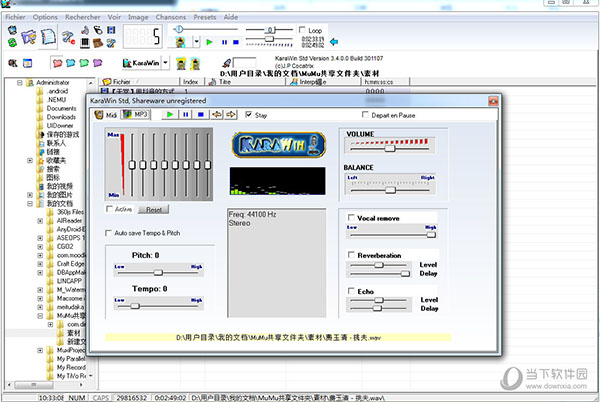Enable the Echo effect checkbox
600x402 pixels.
[351, 291]
